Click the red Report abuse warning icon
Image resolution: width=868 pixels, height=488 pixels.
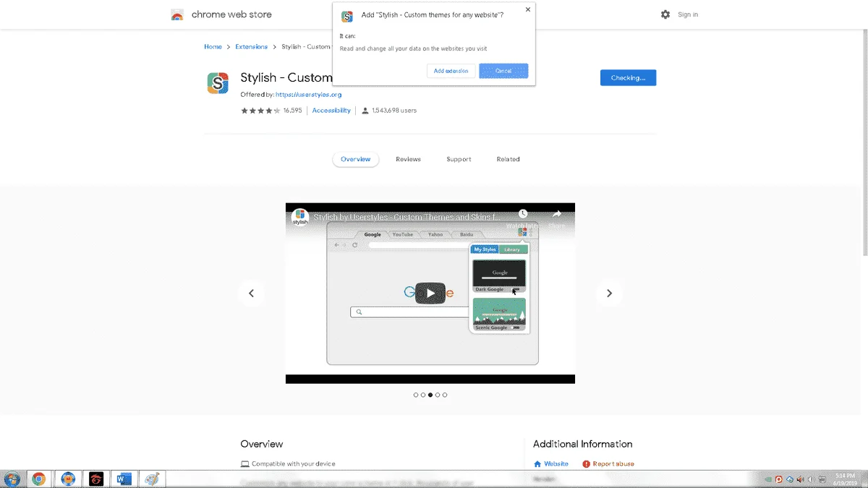click(586, 464)
